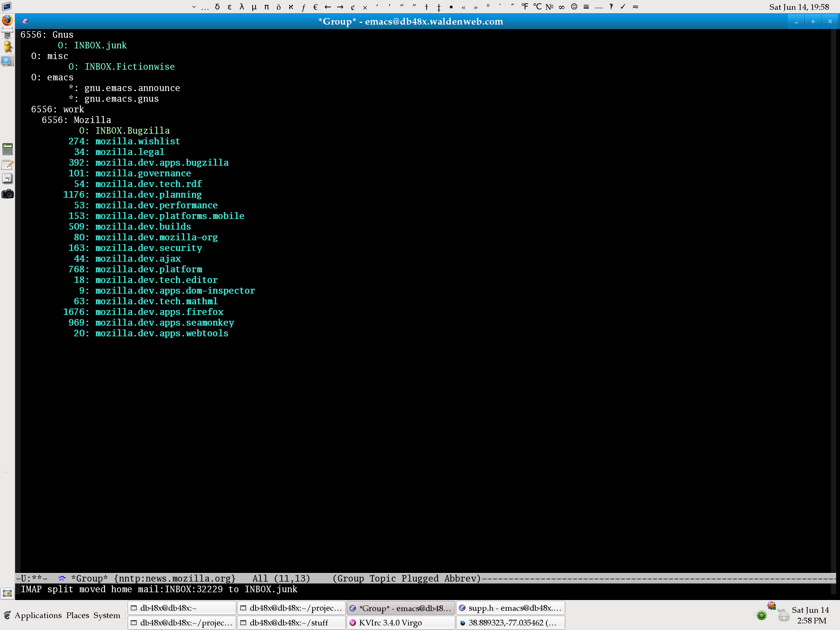Image resolution: width=840 pixels, height=630 pixels.
Task: Click the bottom panel clock showing 2:58 PM
Action: pyautogui.click(x=810, y=615)
